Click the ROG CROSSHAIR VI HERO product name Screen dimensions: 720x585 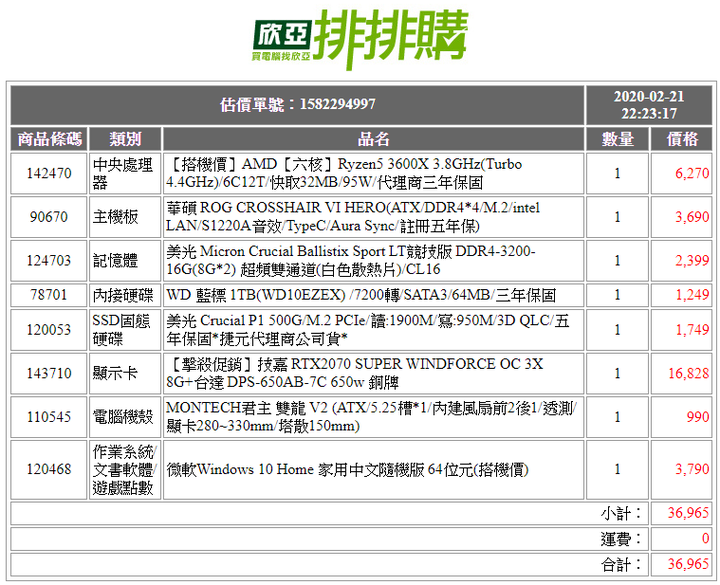[x=353, y=217]
